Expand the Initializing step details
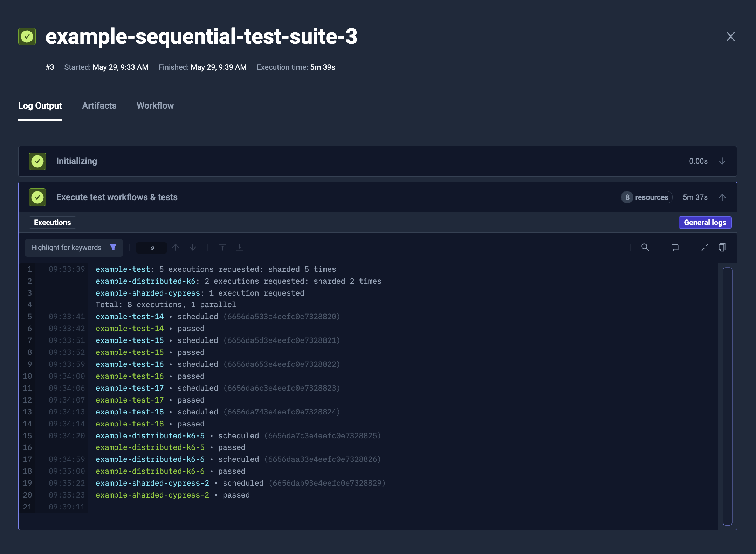756x554 pixels. (x=722, y=161)
